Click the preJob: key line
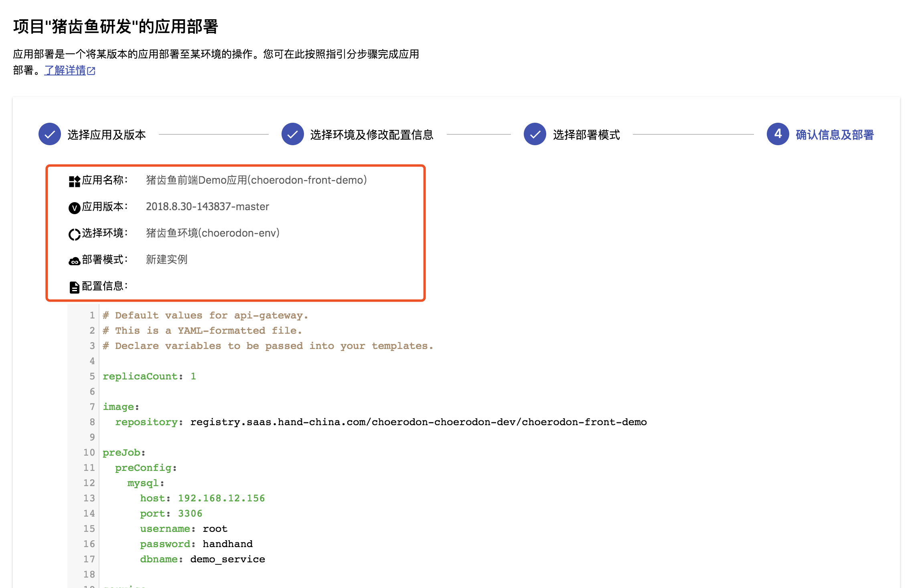The height and width of the screenshot is (588, 916). (124, 452)
